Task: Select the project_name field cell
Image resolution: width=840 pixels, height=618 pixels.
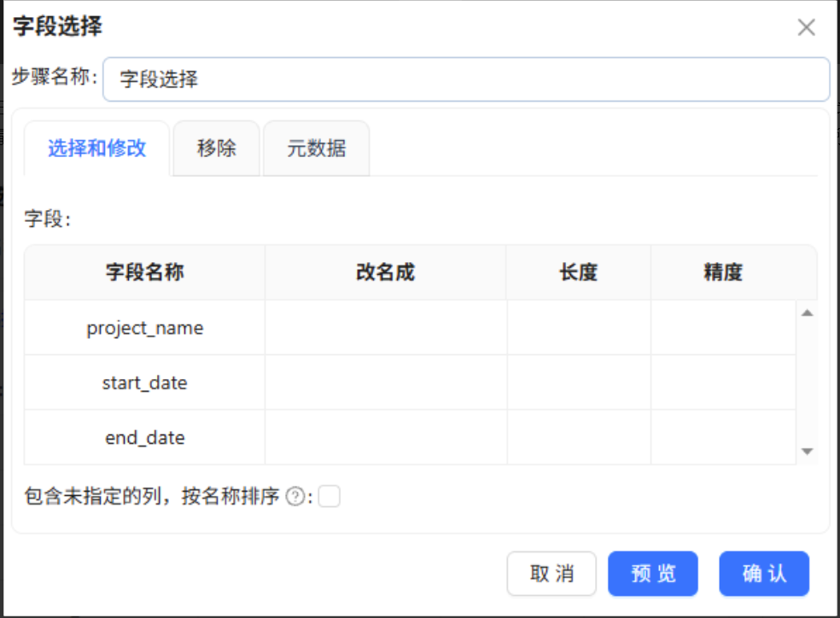Action: tap(144, 328)
